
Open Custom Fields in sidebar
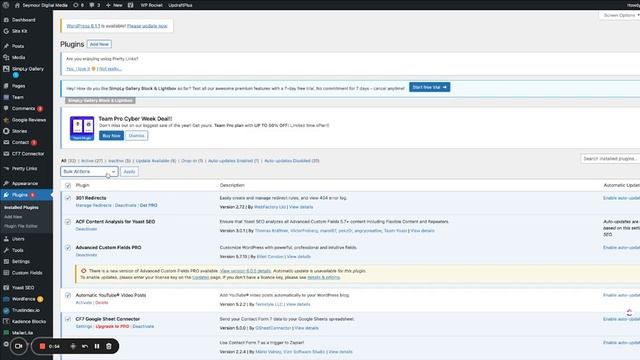tap(27, 273)
